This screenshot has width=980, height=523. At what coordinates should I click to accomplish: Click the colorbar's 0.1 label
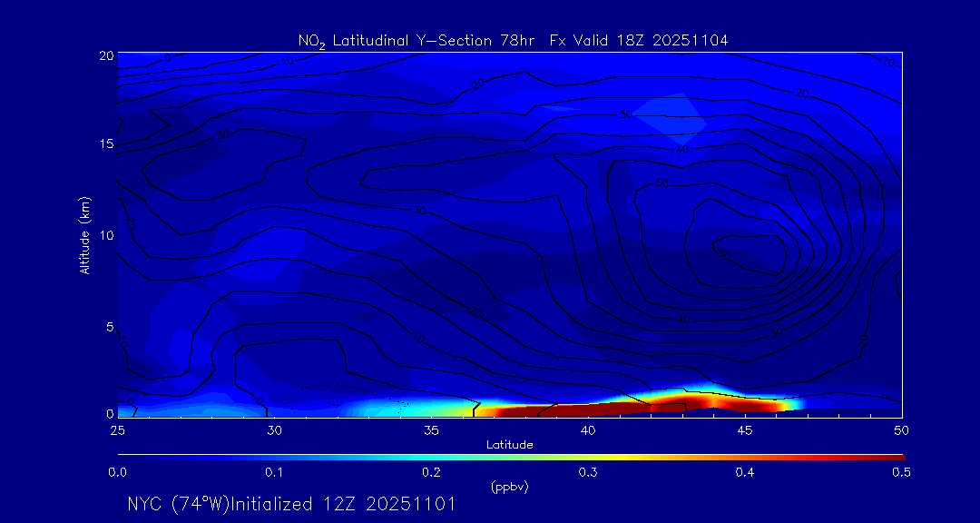click(274, 472)
